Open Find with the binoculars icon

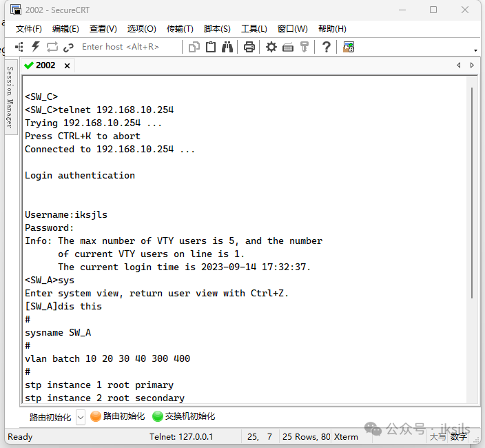point(227,47)
